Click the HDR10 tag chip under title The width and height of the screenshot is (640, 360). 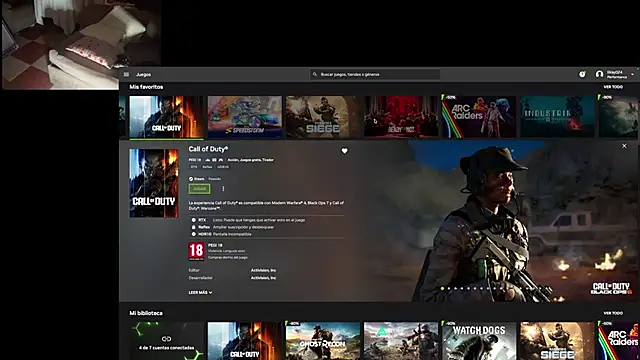click(x=223, y=167)
